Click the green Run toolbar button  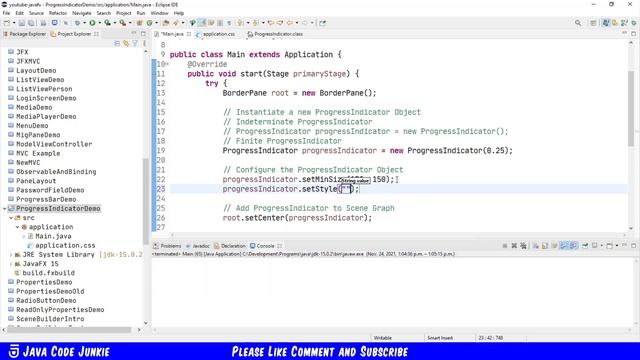tap(92, 23)
